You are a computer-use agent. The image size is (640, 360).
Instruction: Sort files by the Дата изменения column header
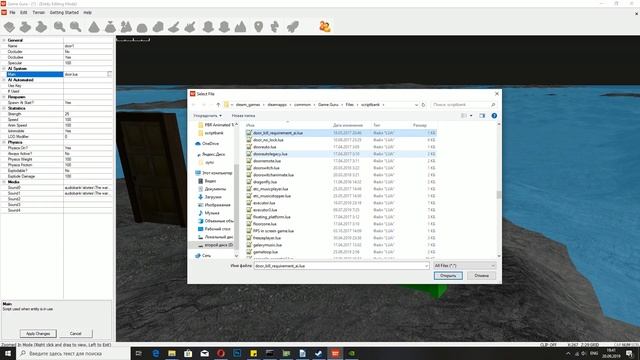coord(348,125)
